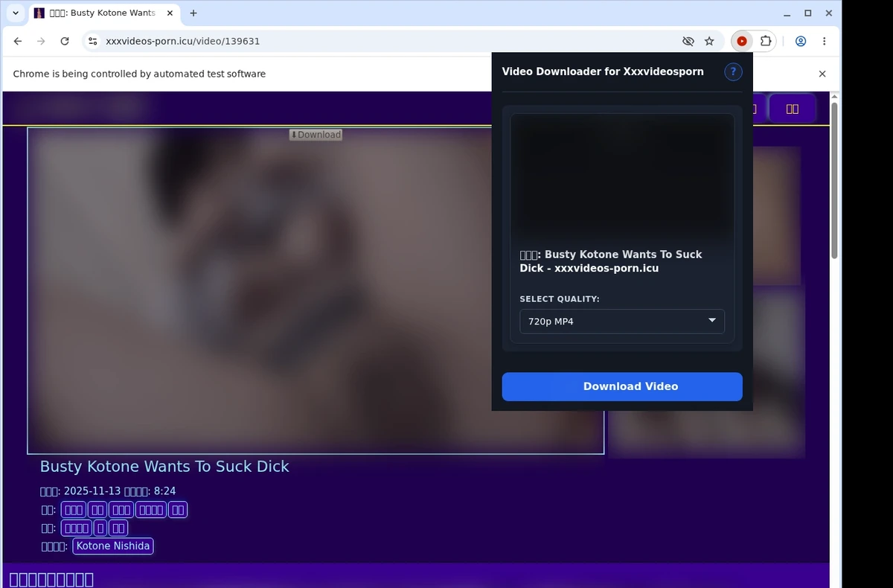The image size is (893, 588).
Task: Click the dark preview thumbnail in popup
Action: pyautogui.click(x=622, y=177)
